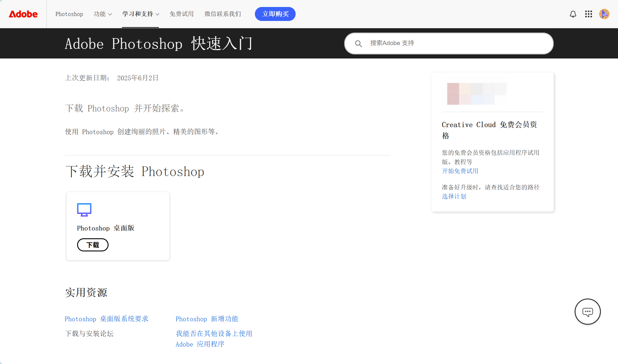Open Photoshop 新增功能 link
The image size is (618, 364).
(x=207, y=319)
